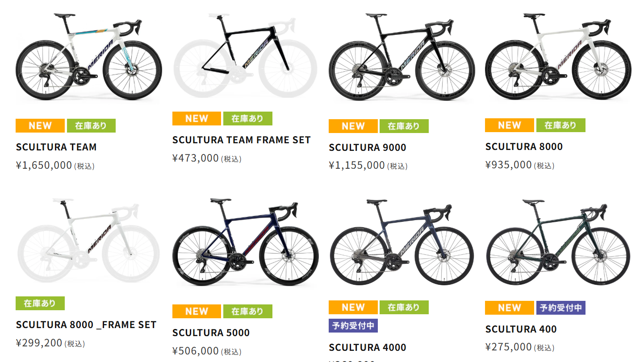Click the NEW badge under SCULTURA TEAM bike
This screenshot has height=362, width=644.
point(40,125)
